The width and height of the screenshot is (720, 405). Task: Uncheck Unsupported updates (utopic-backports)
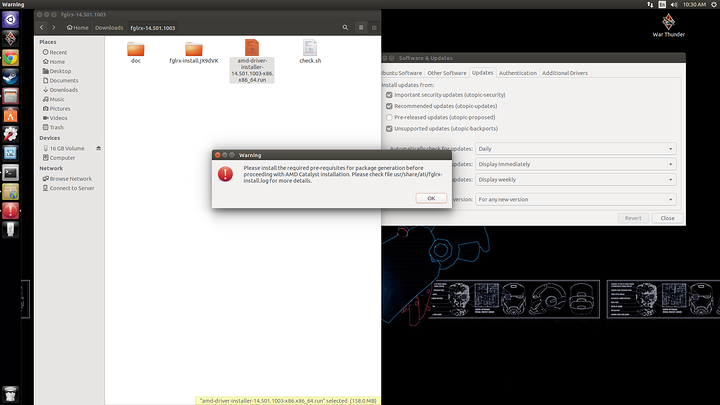(389, 128)
